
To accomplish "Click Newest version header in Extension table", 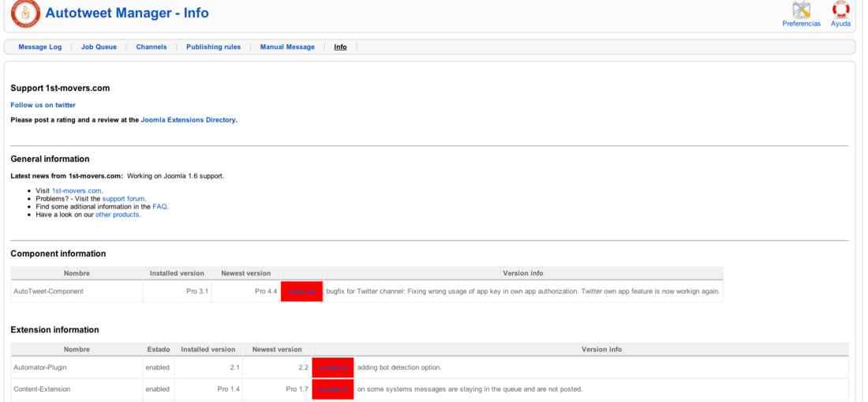I will tap(277, 349).
